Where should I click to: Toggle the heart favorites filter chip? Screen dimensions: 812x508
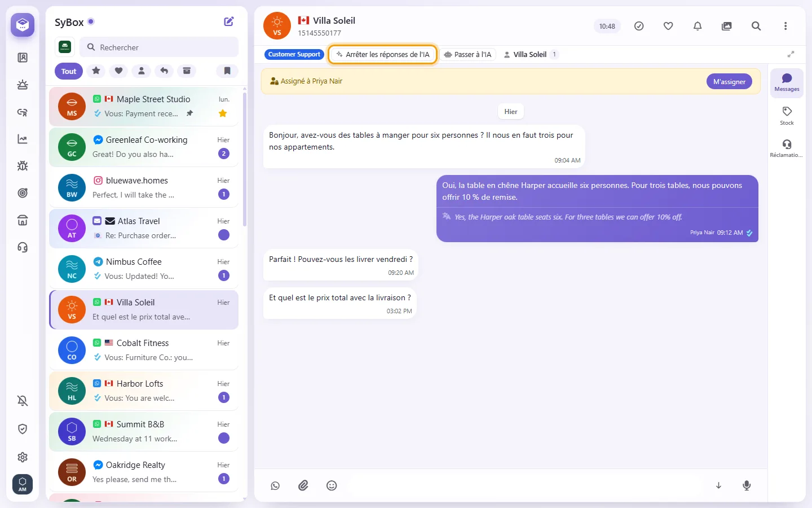119,71
